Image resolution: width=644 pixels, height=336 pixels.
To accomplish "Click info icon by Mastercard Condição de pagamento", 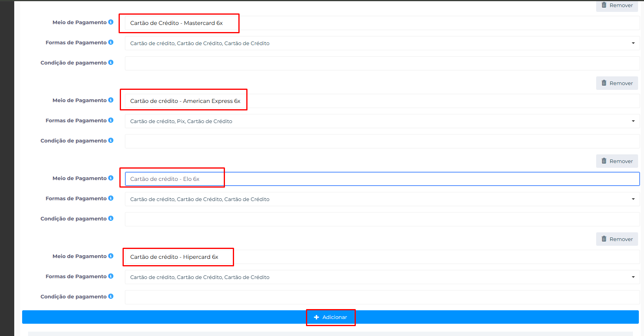I will (x=111, y=63).
